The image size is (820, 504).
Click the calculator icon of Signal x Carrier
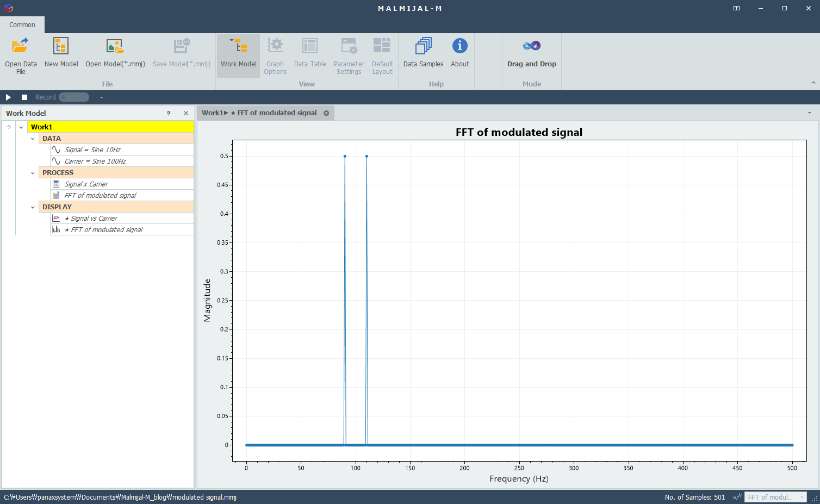pyautogui.click(x=56, y=184)
